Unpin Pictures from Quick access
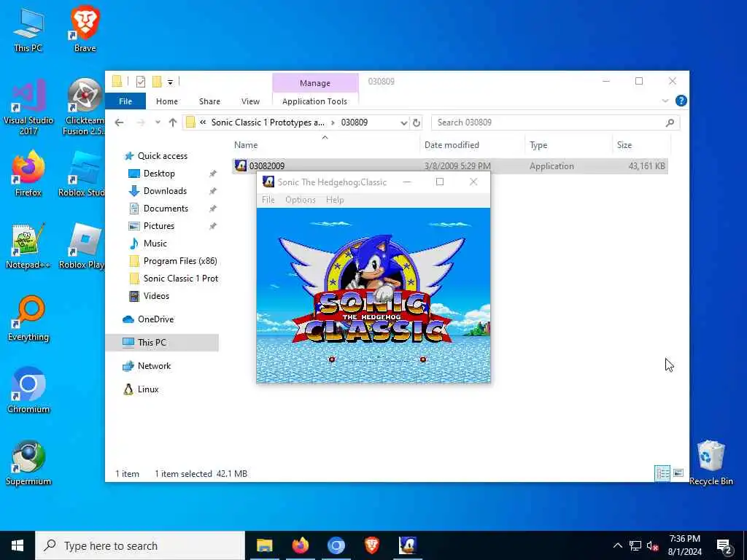The image size is (747, 560). click(x=212, y=226)
